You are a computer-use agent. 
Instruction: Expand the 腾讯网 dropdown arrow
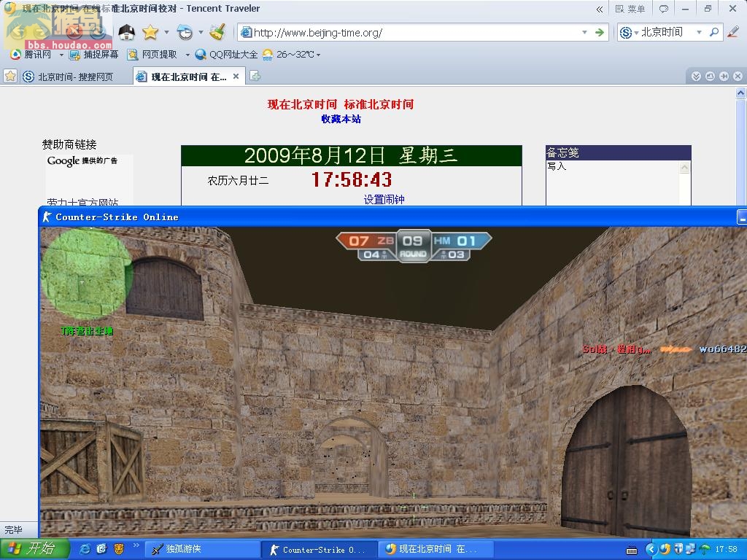click(61, 55)
